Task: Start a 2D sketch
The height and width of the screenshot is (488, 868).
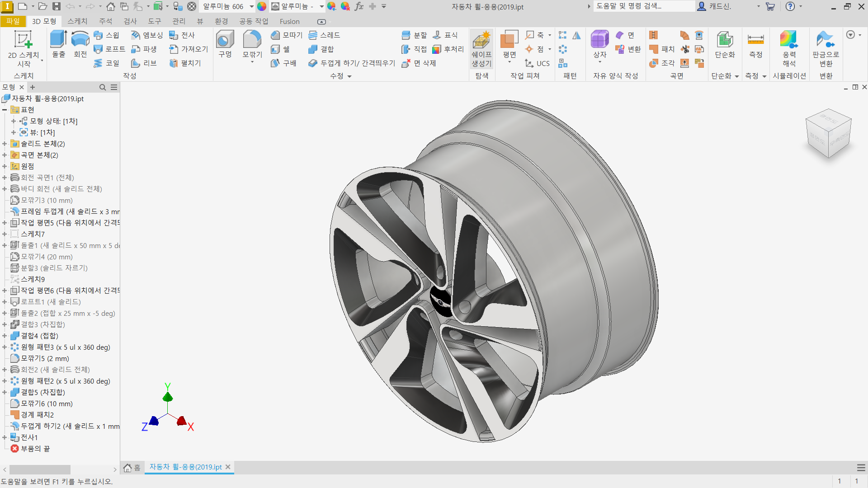Action: (x=24, y=49)
